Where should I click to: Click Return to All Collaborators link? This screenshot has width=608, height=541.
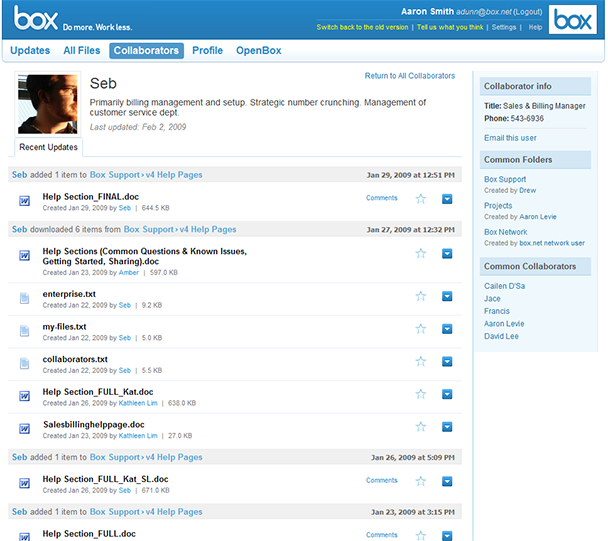pyautogui.click(x=410, y=76)
